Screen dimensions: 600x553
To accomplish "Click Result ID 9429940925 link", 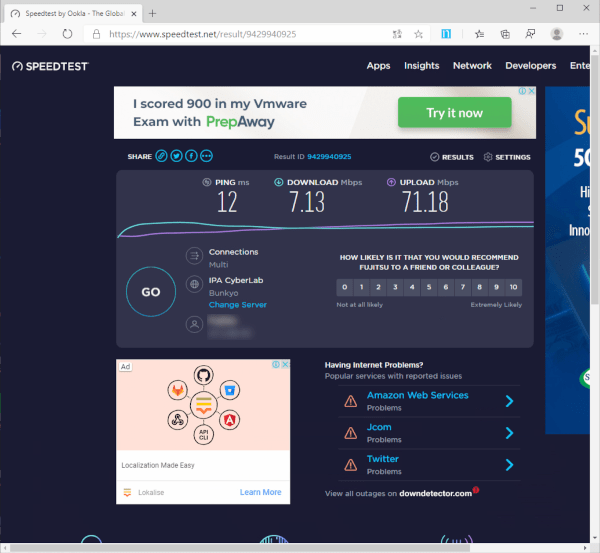I will coord(329,157).
